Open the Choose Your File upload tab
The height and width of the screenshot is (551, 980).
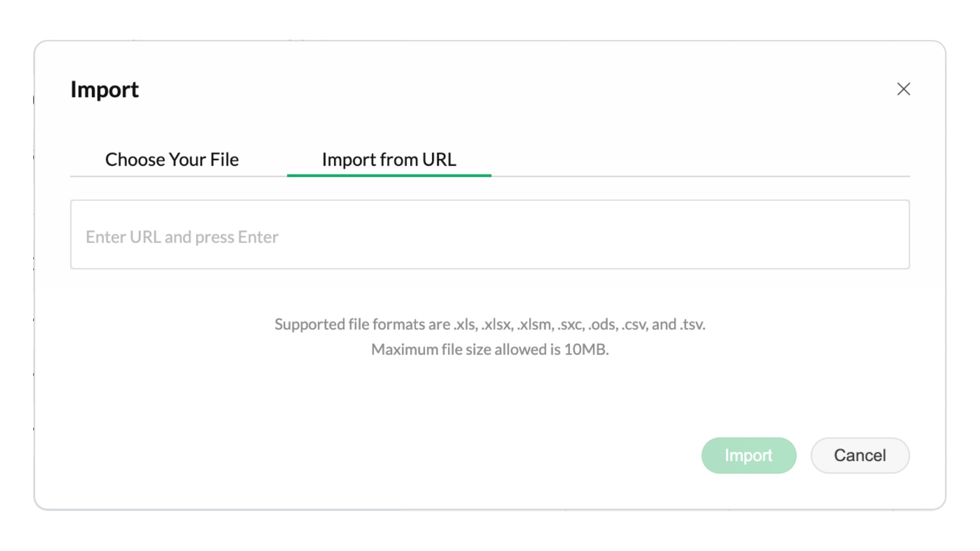(172, 160)
